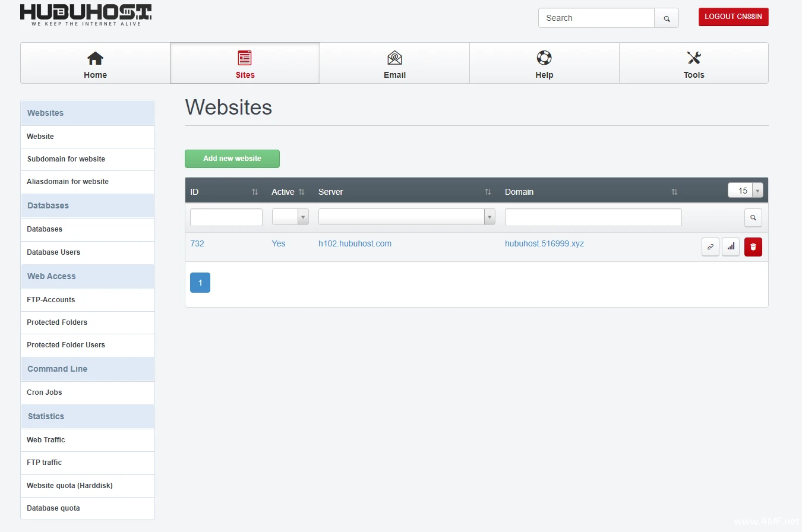Screen dimensions: 802x532
Task: Click the Domain filter input field
Action: tap(593, 217)
